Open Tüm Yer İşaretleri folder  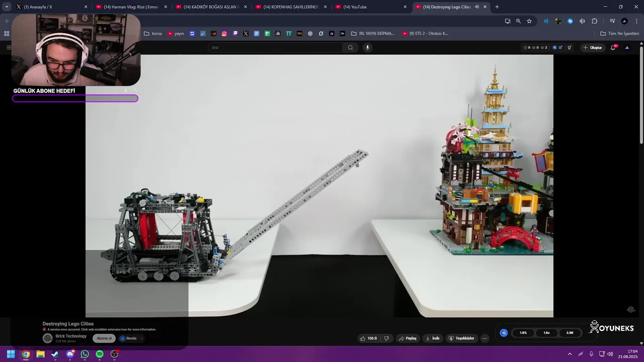(620, 34)
